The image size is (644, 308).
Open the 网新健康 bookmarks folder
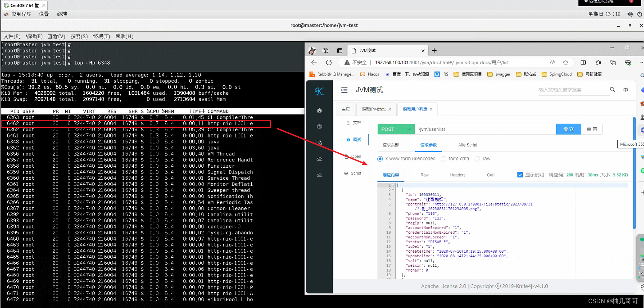point(589,74)
